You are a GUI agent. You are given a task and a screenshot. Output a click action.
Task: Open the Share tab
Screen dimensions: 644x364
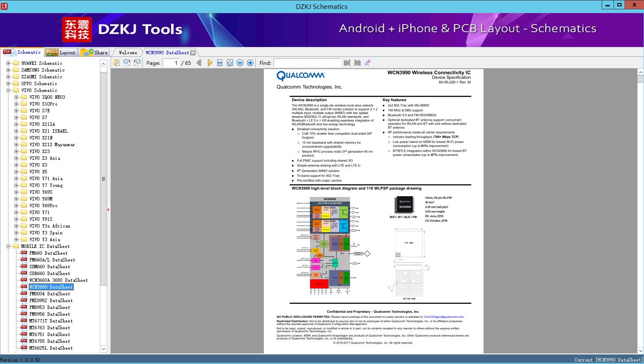[94, 52]
